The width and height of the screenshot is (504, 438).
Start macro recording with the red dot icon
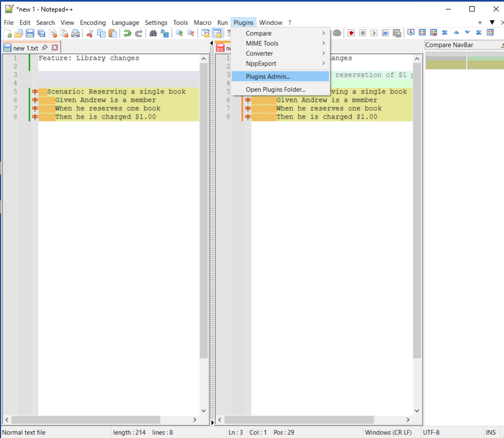click(351, 33)
